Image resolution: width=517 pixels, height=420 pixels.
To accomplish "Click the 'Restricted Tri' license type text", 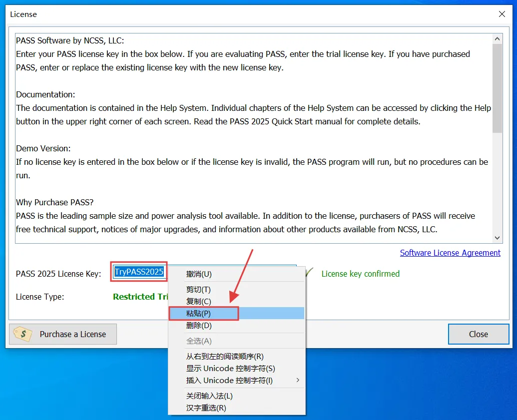I will [140, 297].
